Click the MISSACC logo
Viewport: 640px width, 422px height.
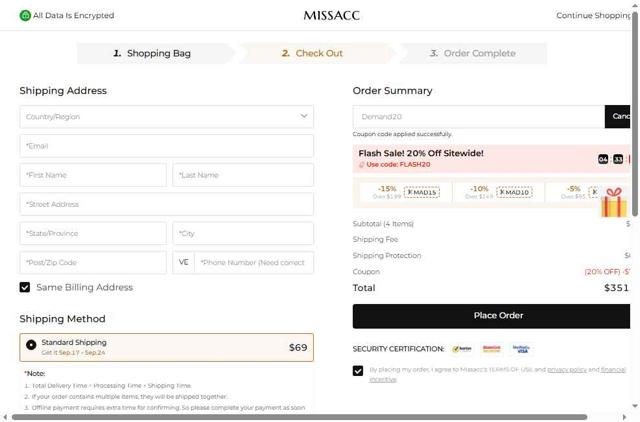[x=331, y=16]
